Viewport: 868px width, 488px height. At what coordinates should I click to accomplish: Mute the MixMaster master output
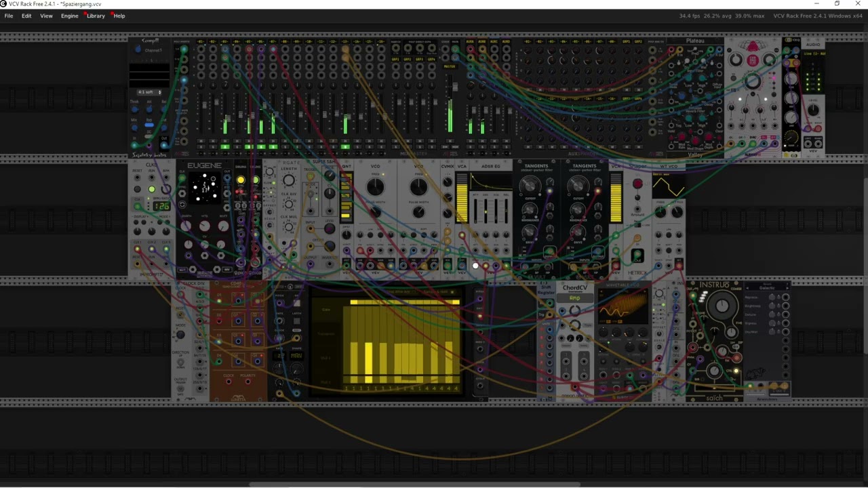[x=450, y=141]
